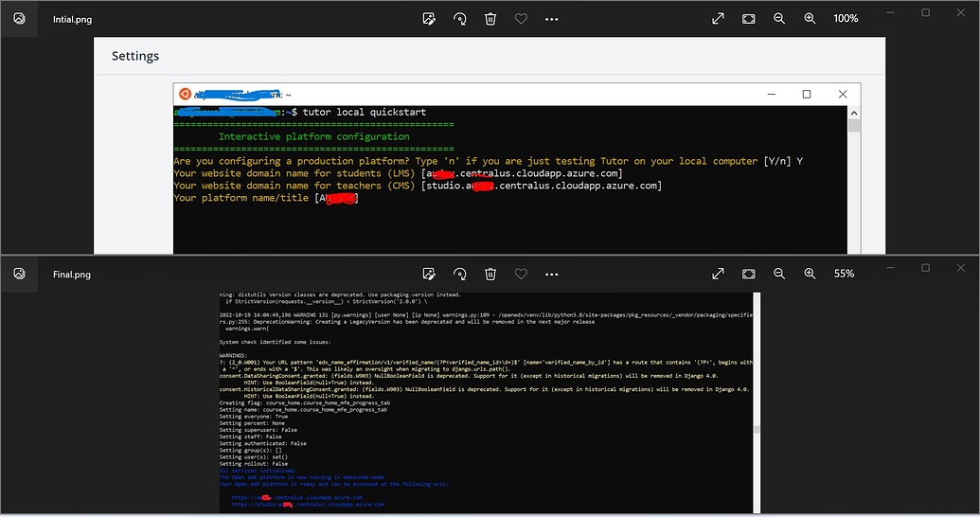Image resolution: width=980 pixels, height=517 pixels.
Task: Open the LMS https URL in Final.png
Action: pos(297,498)
